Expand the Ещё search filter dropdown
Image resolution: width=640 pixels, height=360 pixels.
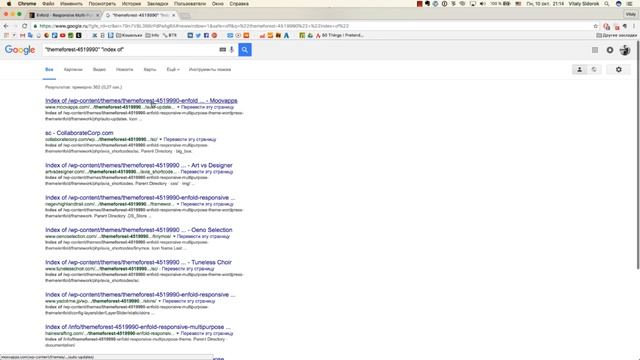(173, 69)
